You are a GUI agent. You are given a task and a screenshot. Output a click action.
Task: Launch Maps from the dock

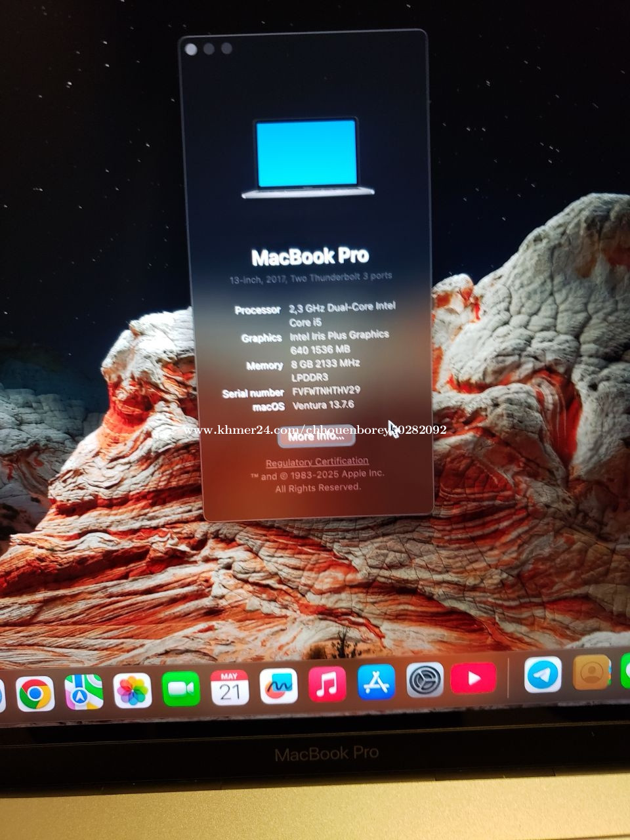tap(83, 692)
